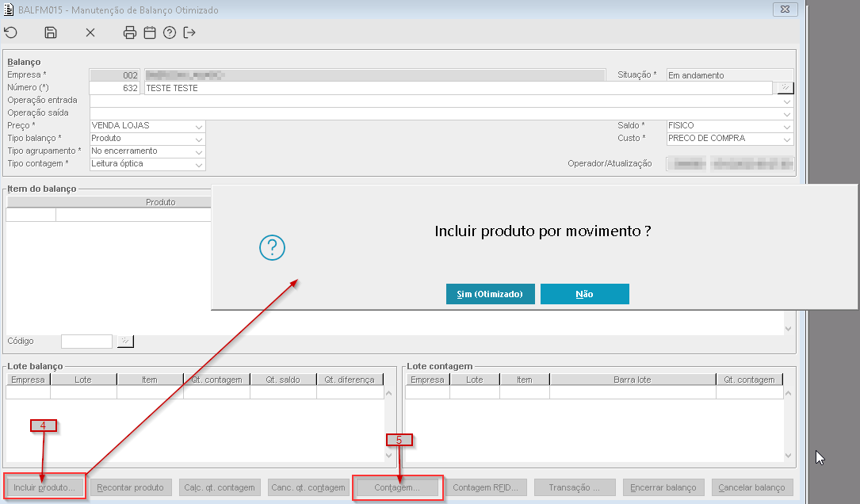Open the Saldo FISICO dropdown
This screenshot has height=504, width=860.
tap(787, 127)
